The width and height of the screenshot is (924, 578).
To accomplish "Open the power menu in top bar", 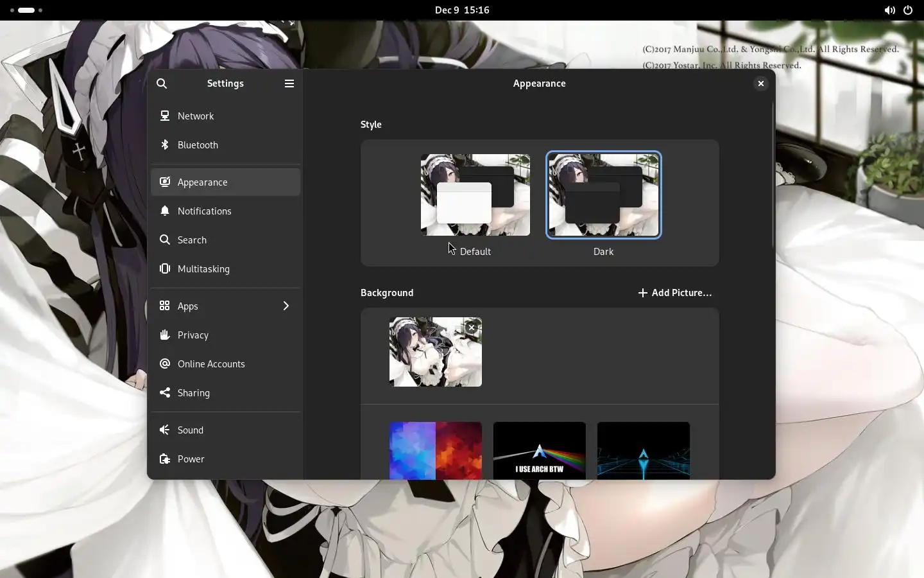I will 908,10.
